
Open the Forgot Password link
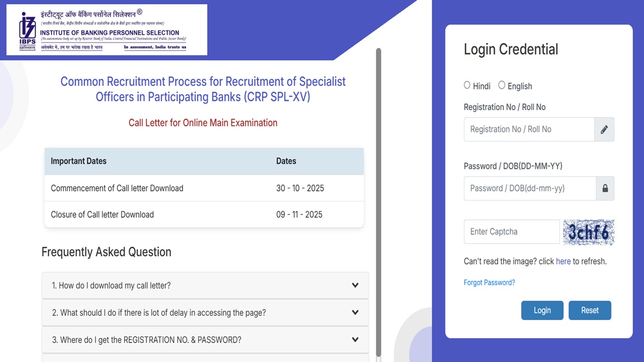pos(489,282)
